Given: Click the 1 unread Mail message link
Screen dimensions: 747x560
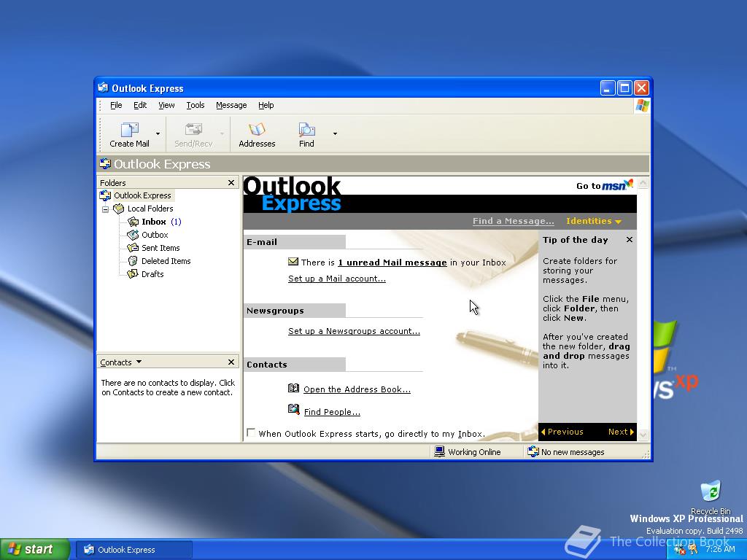Looking at the screenshot, I should pos(392,262).
